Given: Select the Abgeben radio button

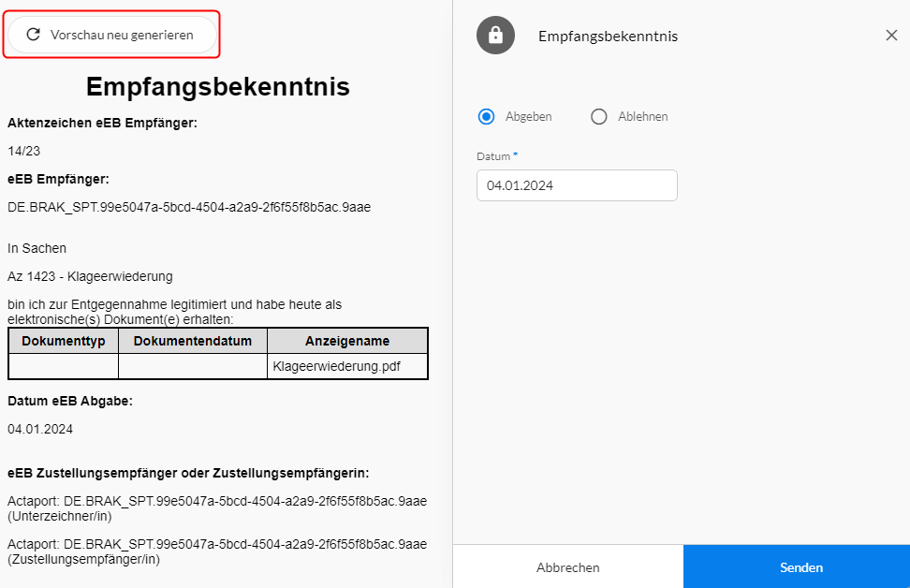Looking at the screenshot, I should (x=486, y=117).
